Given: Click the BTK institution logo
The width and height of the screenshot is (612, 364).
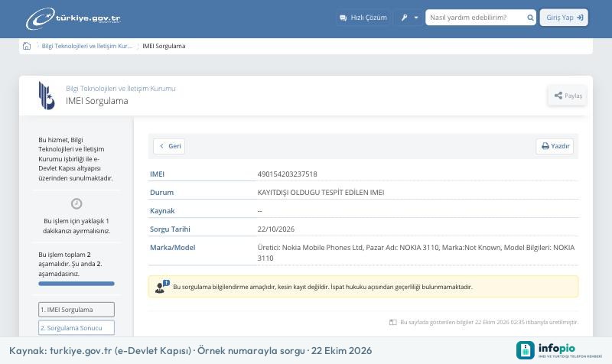Looking at the screenshot, I should 47,96.
